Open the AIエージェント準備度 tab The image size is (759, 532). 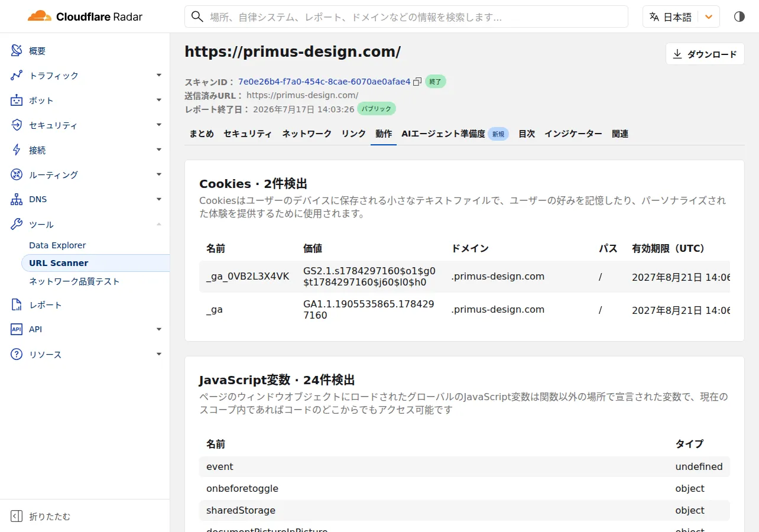pyautogui.click(x=455, y=134)
